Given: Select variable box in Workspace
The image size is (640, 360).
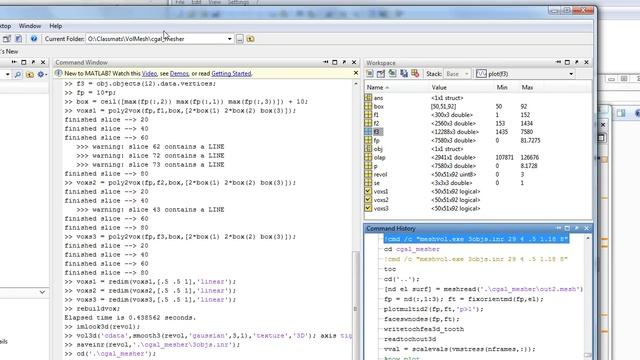Looking at the screenshot, I should click(x=378, y=107).
